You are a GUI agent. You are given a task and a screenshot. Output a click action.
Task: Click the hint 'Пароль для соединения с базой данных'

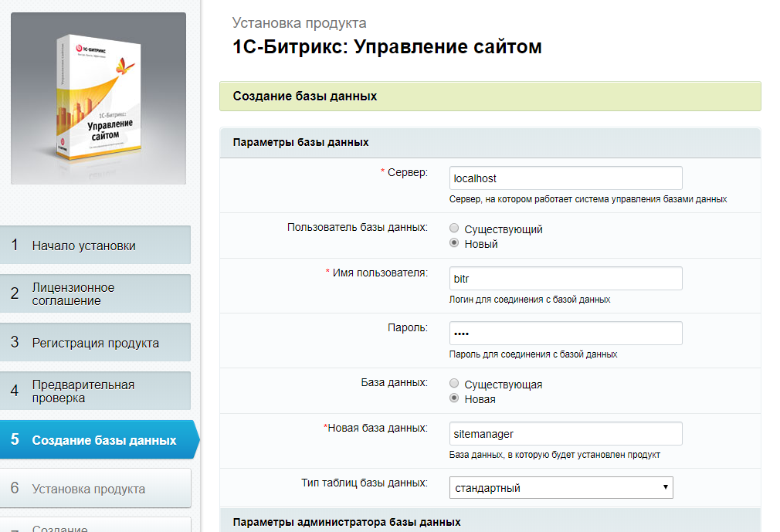(533, 354)
